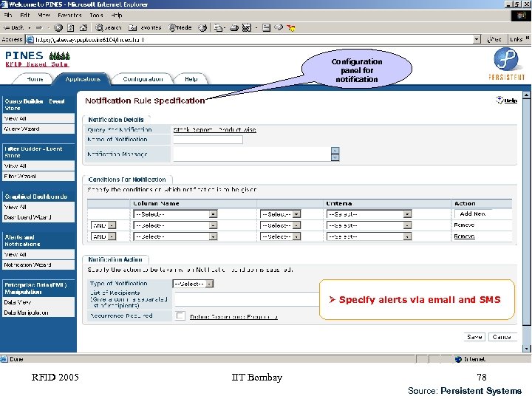Click the Save button

pos(474,337)
